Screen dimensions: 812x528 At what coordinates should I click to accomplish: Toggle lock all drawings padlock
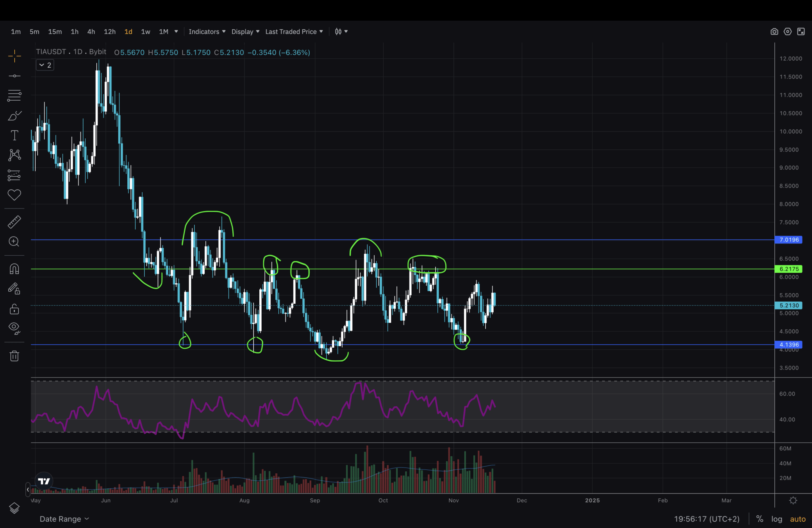click(x=14, y=309)
